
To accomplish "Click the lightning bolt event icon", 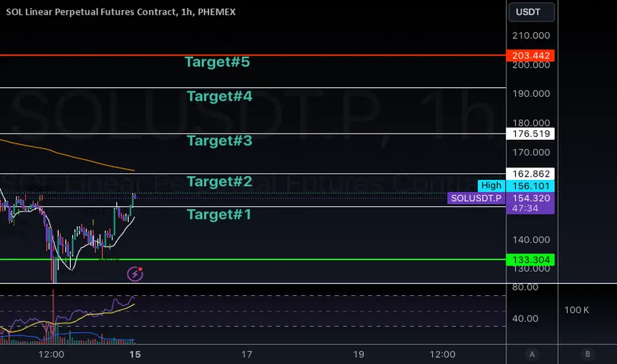I will (x=135, y=274).
